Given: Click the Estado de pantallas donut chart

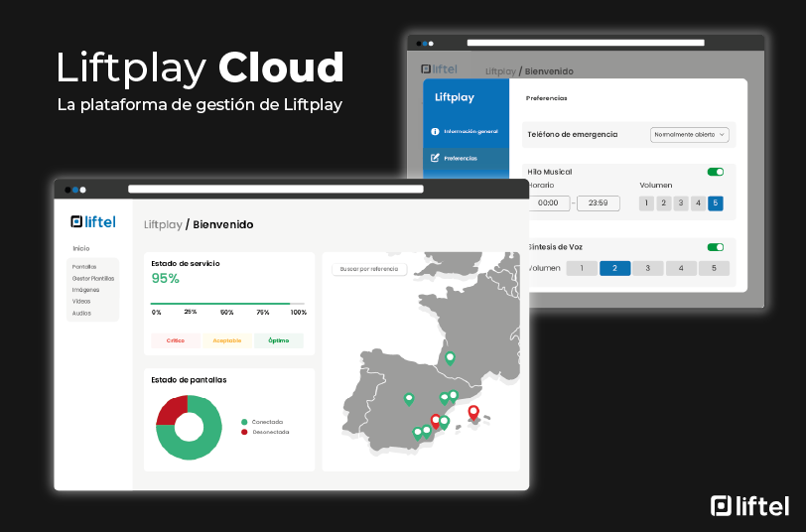Looking at the screenshot, I should (189, 427).
